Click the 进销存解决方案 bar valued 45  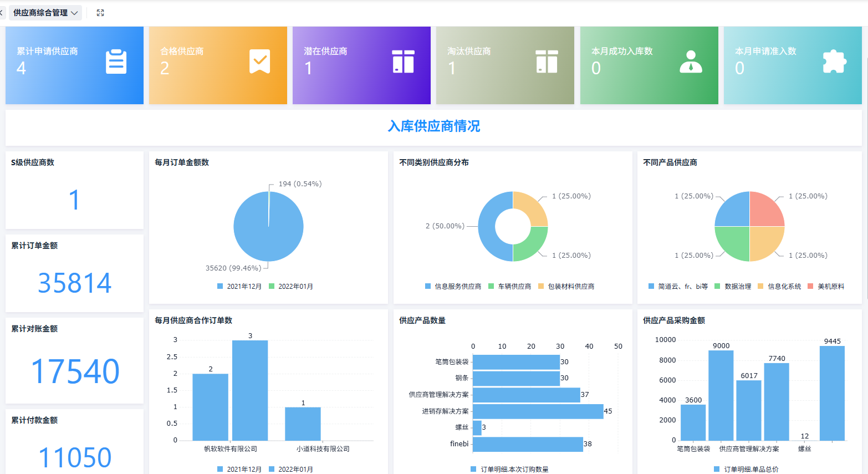538,411
